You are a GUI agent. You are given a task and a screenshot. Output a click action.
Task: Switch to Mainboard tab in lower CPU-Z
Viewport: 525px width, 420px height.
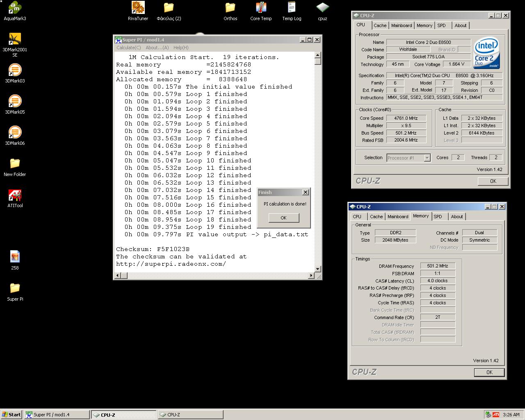pyautogui.click(x=398, y=217)
